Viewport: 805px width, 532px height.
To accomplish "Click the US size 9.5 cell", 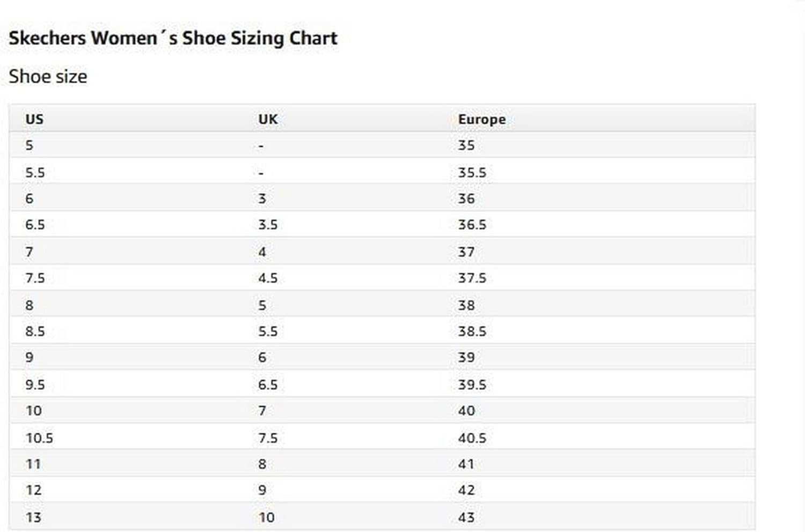I will tap(35, 385).
